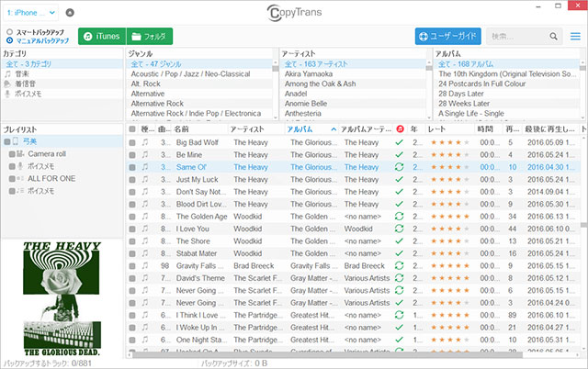Click the iTunes status column header icon

(x=399, y=129)
